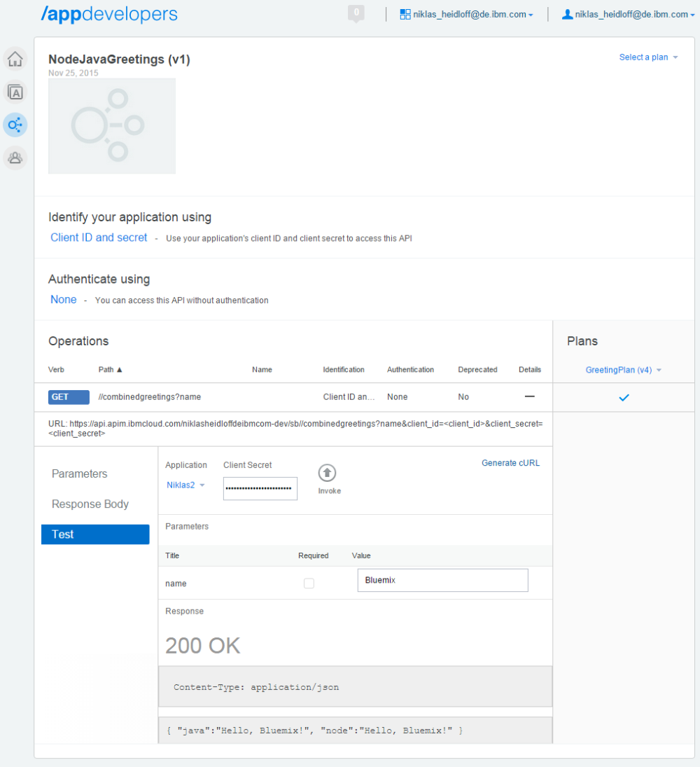Click the Authentication column header
Viewport: 700px width, 767px height.
click(411, 369)
